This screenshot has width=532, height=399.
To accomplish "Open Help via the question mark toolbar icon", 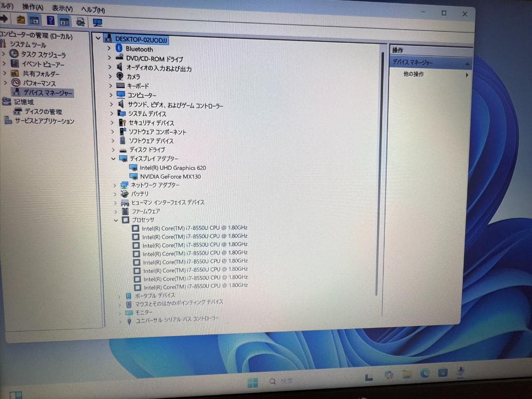I will click(50, 21).
